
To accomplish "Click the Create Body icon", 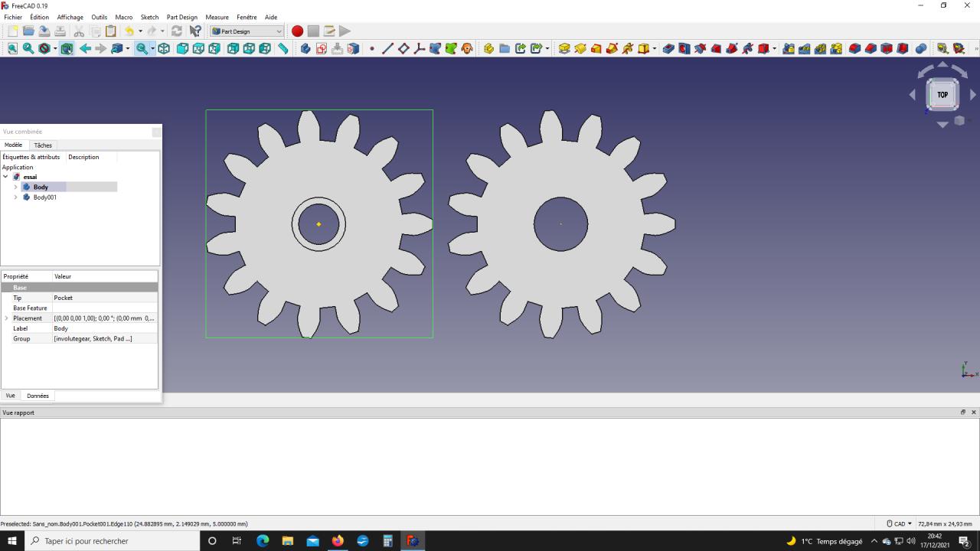I will 305,49.
